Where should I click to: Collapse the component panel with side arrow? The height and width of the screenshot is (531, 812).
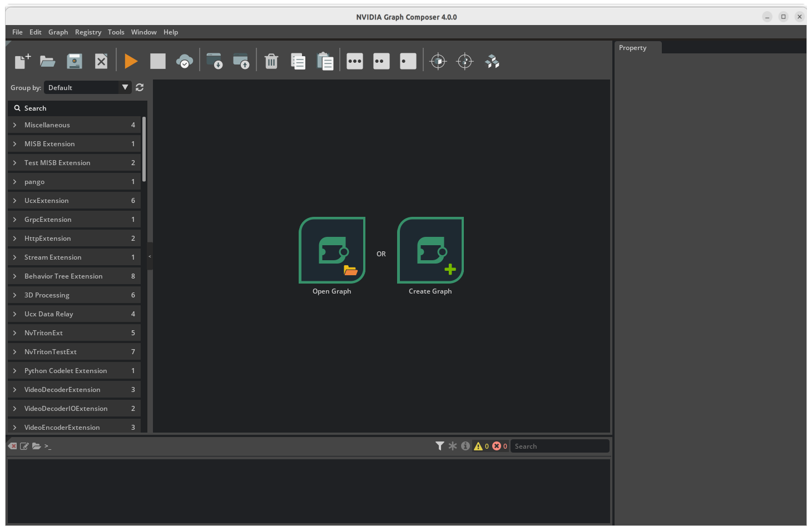point(150,256)
